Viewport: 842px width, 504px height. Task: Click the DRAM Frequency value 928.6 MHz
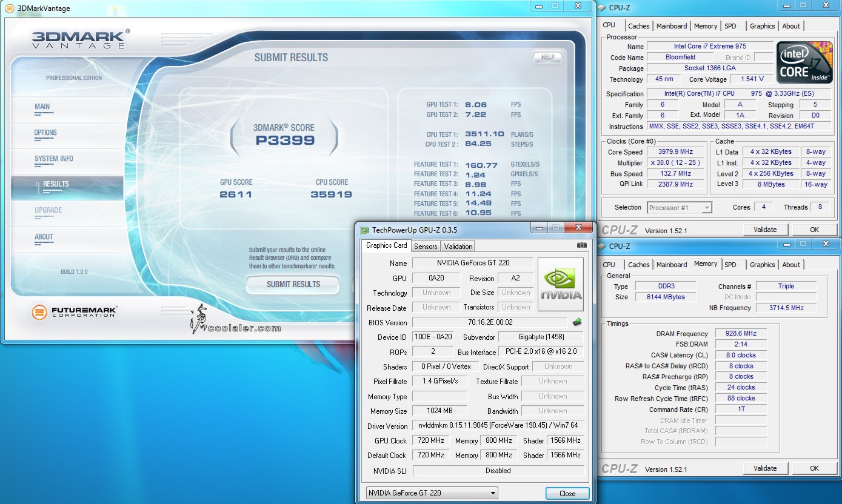pos(740,334)
